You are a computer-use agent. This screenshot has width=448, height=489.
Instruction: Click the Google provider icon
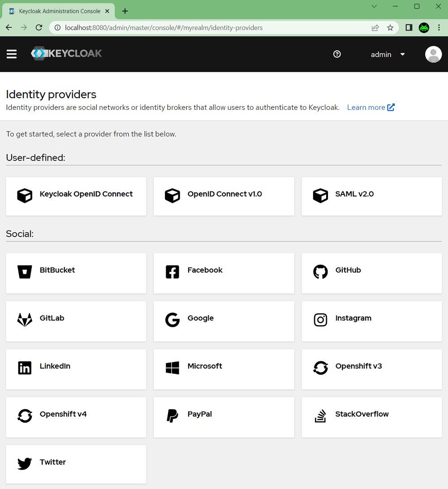pos(172,319)
